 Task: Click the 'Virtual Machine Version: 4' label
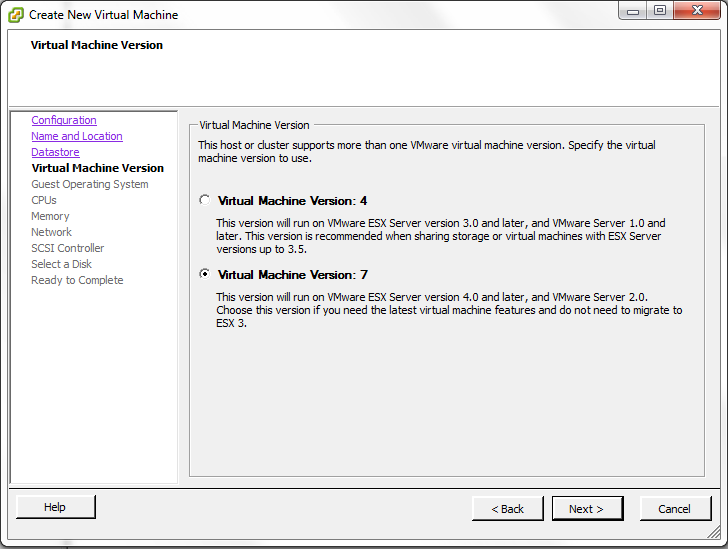click(292, 201)
